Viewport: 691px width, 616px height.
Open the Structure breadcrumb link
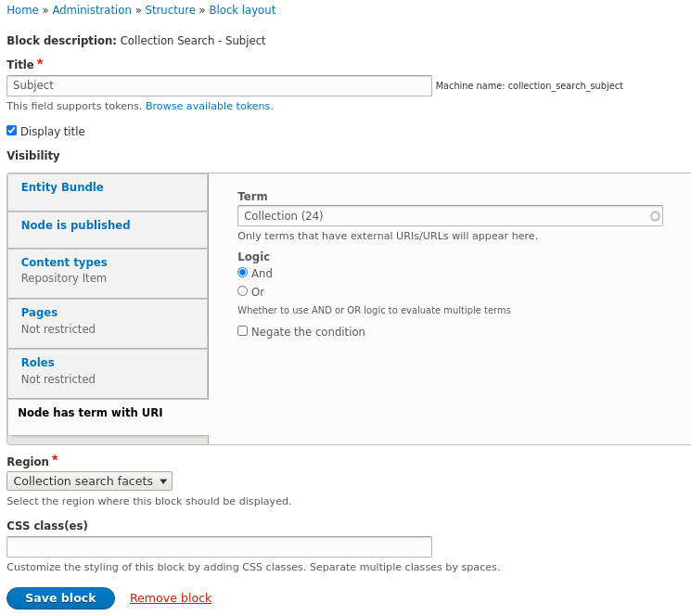point(170,10)
